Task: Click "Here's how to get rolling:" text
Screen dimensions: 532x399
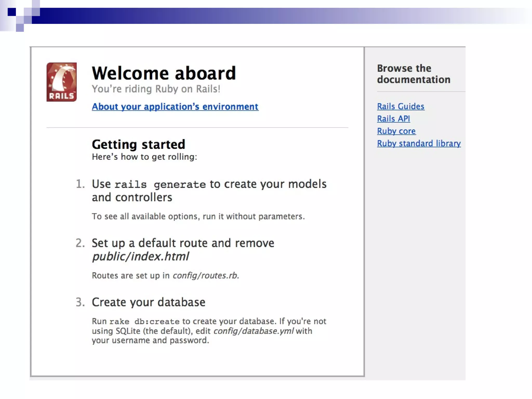Action: pos(144,157)
